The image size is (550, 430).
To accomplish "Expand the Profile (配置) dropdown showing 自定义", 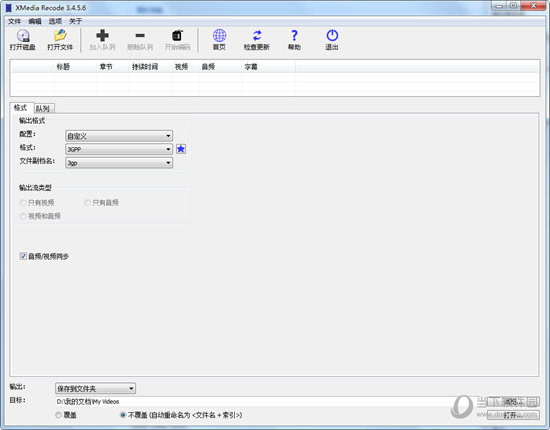I will pos(119,136).
